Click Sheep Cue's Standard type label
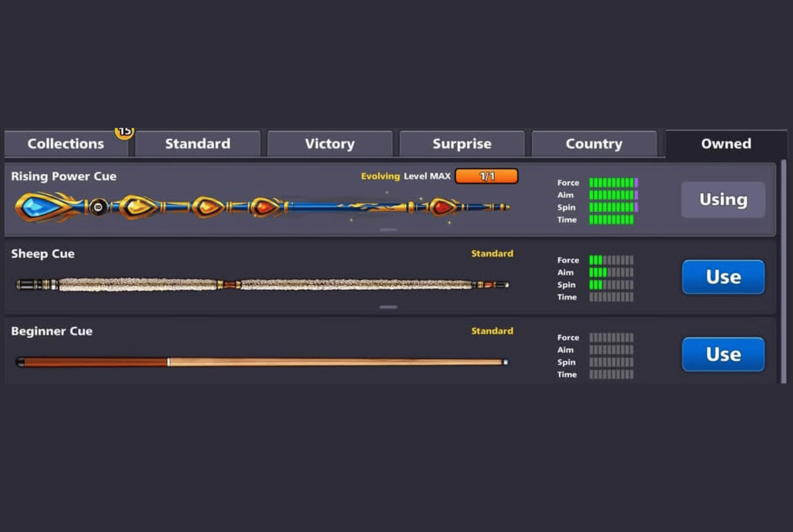The height and width of the screenshot is (532, 793). (x=492, y=253)
